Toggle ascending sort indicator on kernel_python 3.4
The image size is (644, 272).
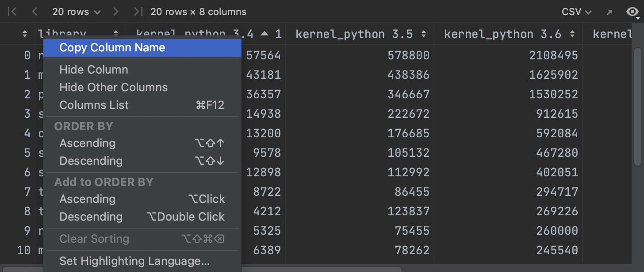[264, 34]
